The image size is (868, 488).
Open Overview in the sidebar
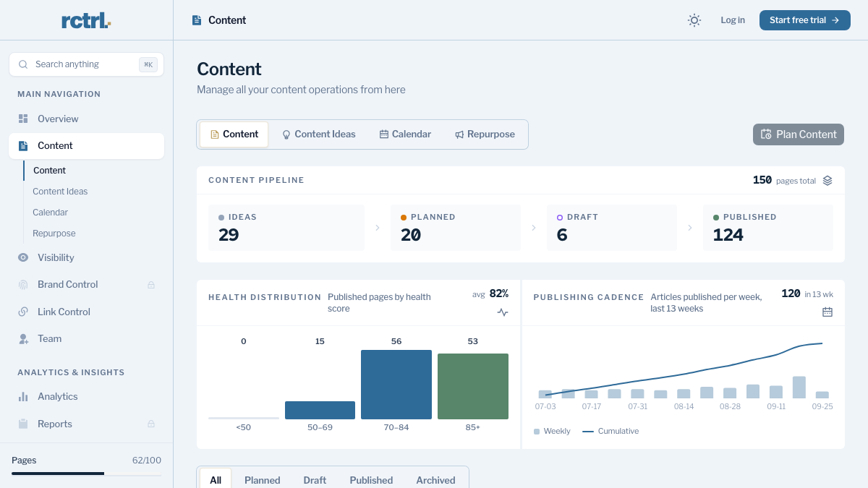point(86,119)
